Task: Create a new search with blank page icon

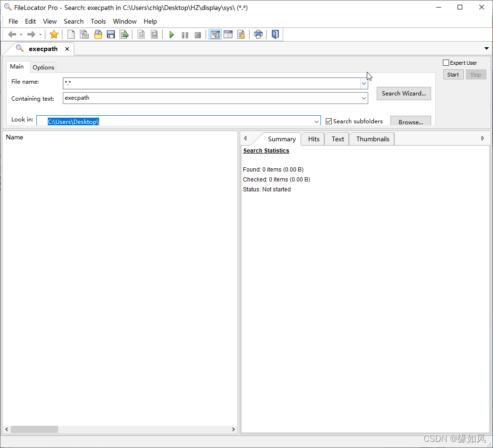Action: tap(71, 34)
